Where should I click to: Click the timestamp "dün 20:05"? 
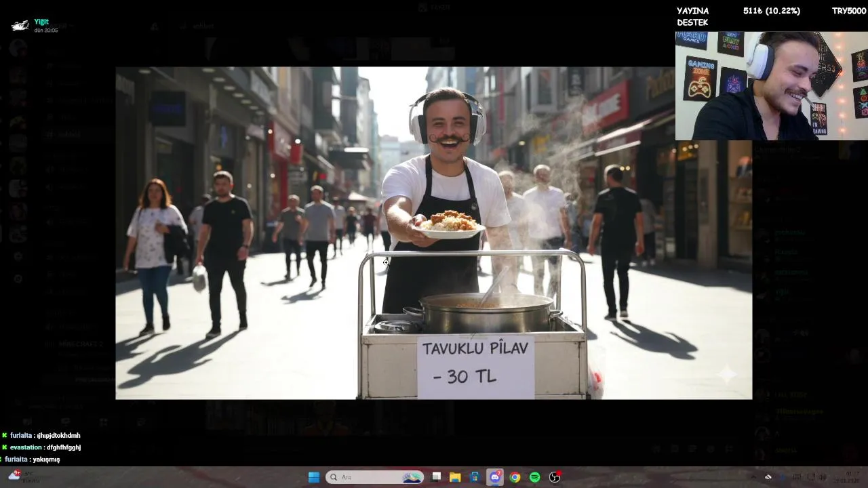46,30
